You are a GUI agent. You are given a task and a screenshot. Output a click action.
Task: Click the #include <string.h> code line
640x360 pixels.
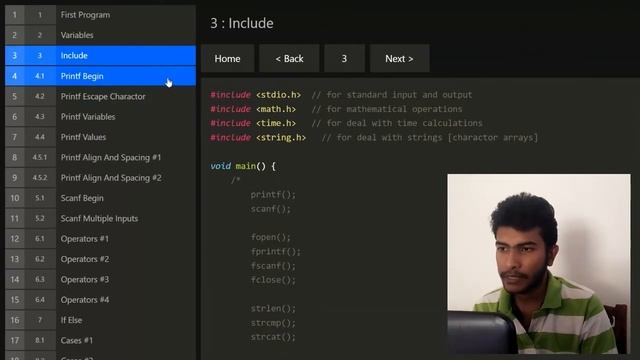point(374,138)
